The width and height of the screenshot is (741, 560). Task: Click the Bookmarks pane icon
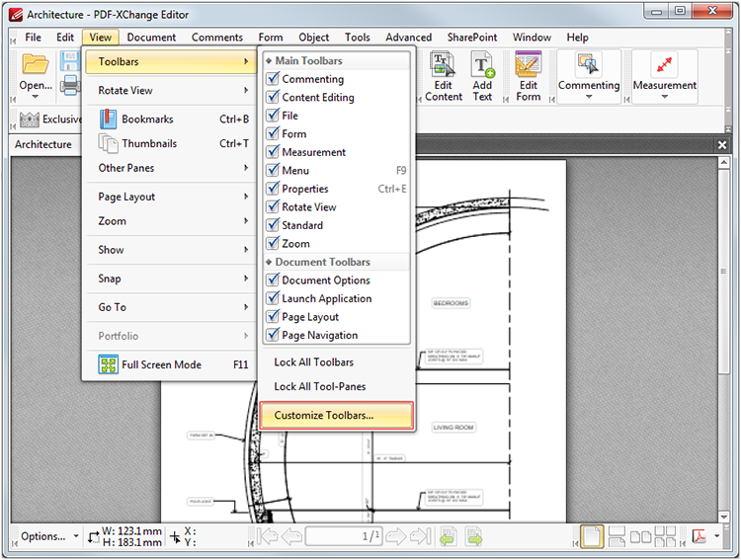click(108, 120)
